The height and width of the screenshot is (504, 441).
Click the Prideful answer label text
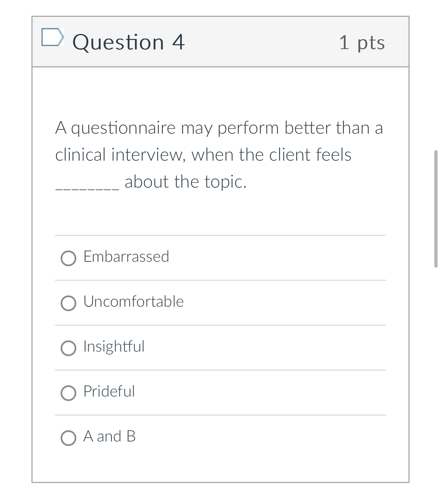108,392
